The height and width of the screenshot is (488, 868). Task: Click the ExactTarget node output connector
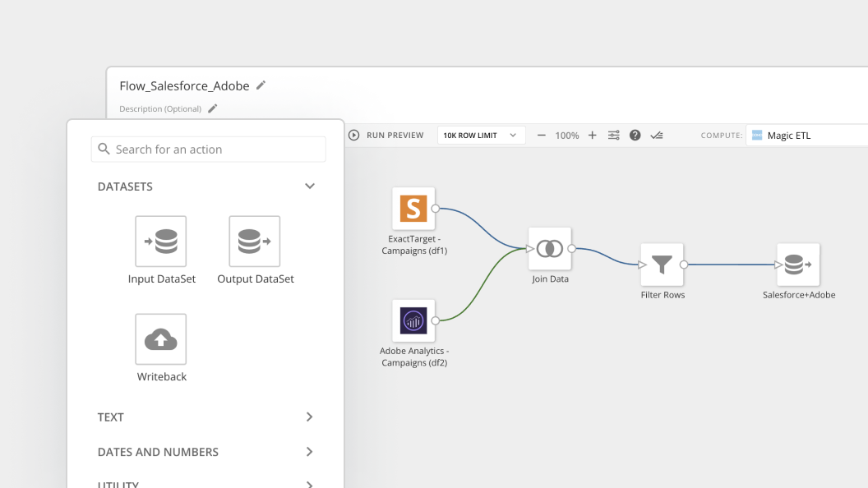(x=436, y=209)
